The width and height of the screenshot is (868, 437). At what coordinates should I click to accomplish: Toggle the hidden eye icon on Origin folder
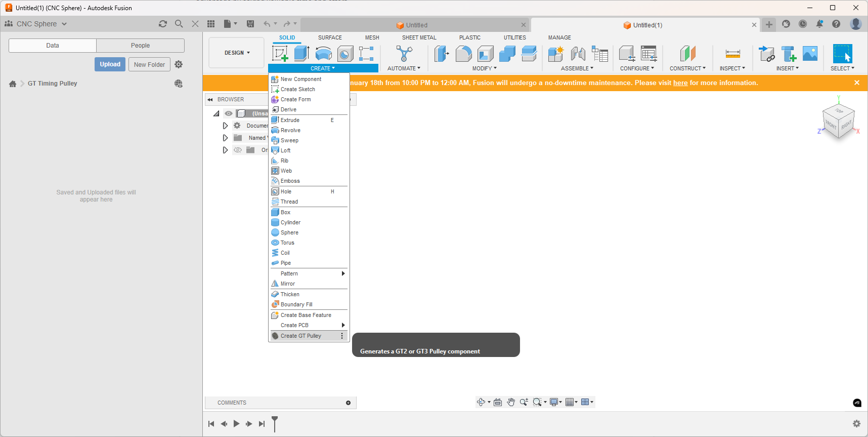click(238, 150)
